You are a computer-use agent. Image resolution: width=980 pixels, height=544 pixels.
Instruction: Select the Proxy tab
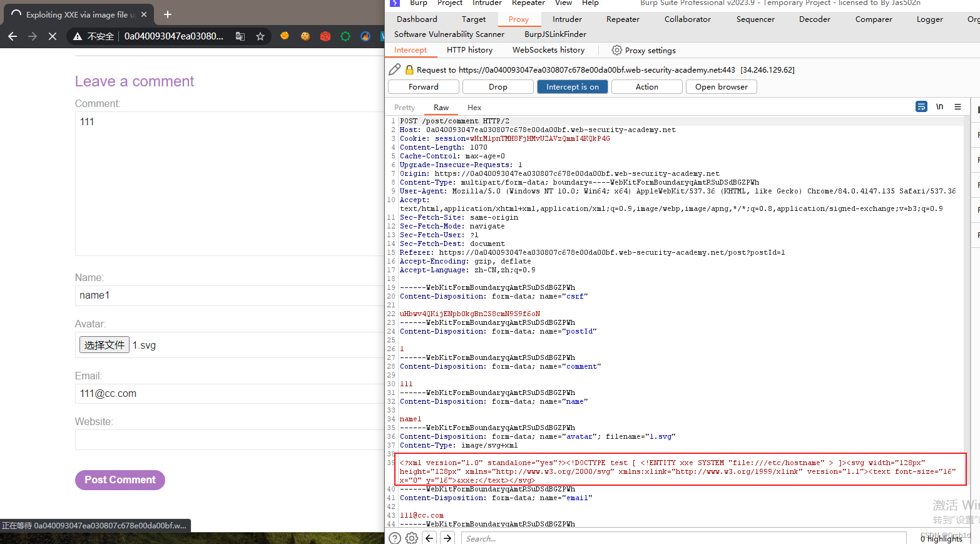click(519, 19)
